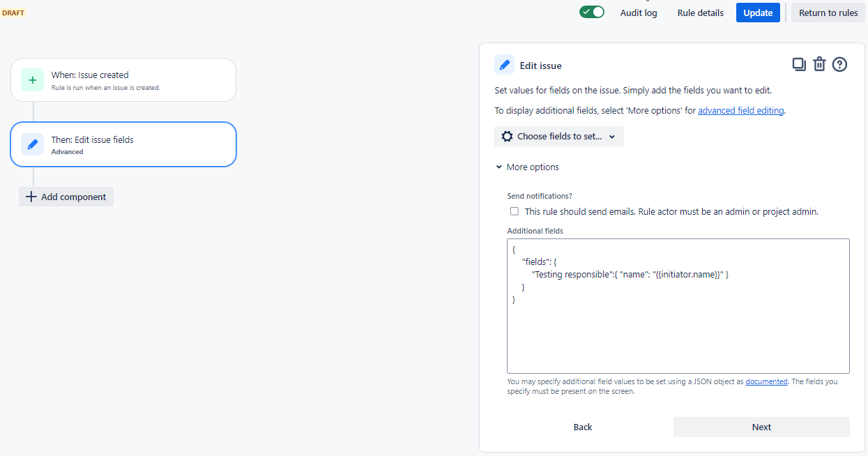This screenshot has height=456, width=868.
Task: Click the gear icon on Choose fields button
Action: click(507, 137)
